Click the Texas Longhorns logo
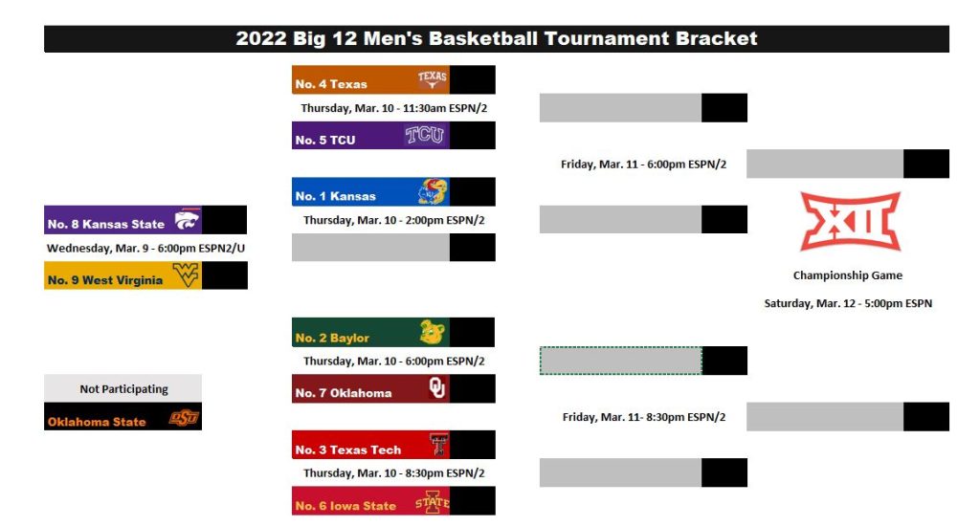Screen dimensions: 980x527 [x=433, y=79]
